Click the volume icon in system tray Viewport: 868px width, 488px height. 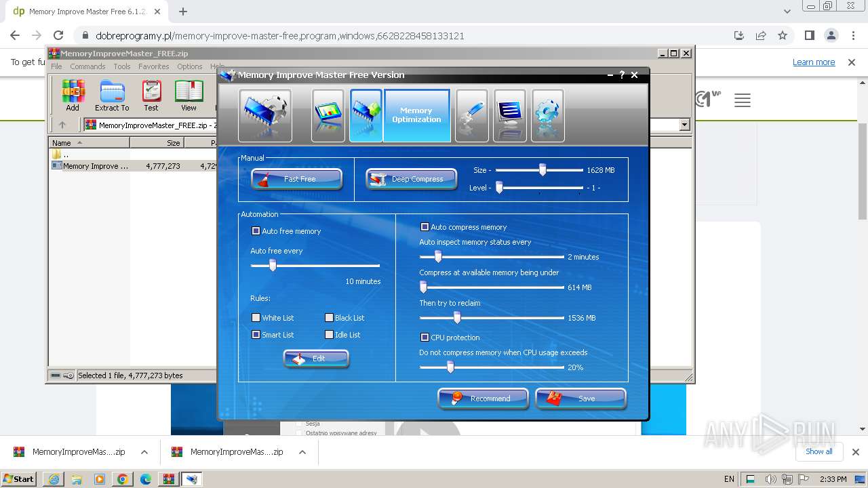770,479
